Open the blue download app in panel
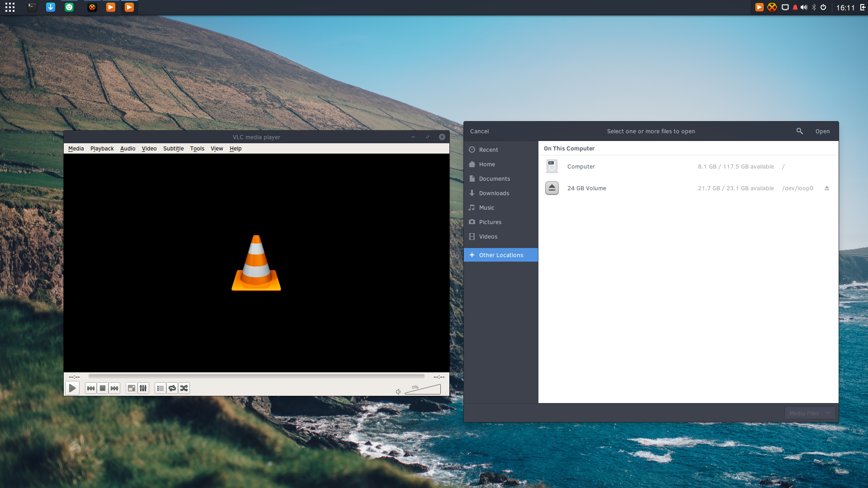 point(51,7)
